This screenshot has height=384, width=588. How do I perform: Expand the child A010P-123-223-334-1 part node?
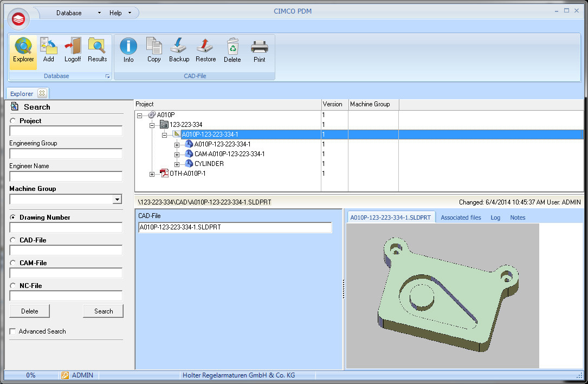[177, 145]
